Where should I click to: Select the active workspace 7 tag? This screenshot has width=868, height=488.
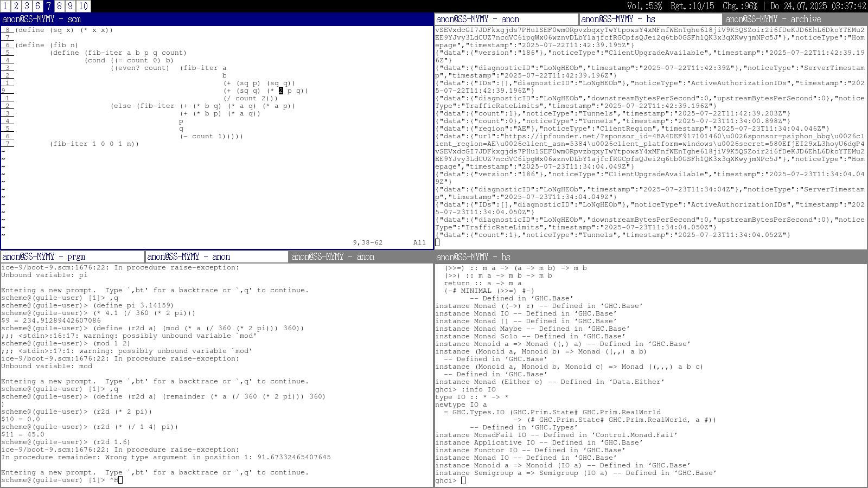click(49, 6)
